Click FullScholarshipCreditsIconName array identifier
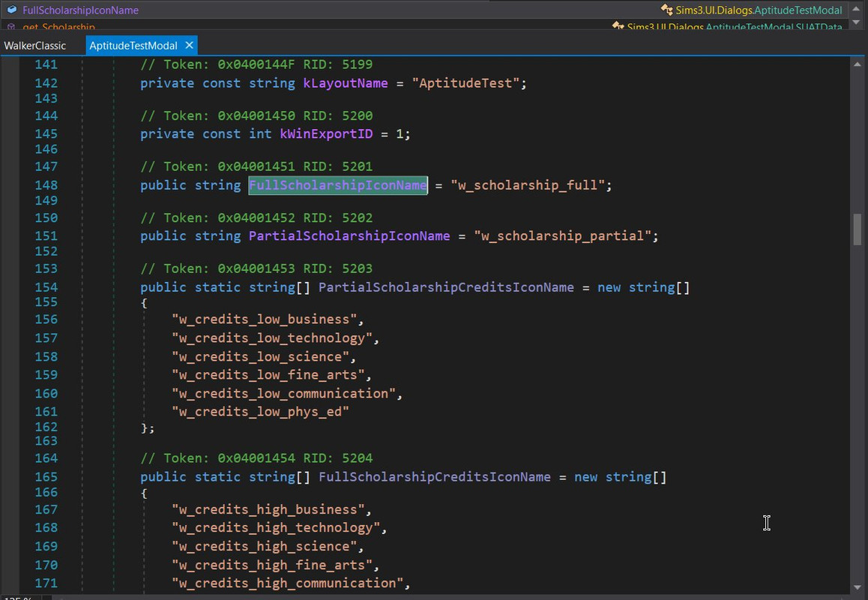The height and width of the screenshot is (600, 868). [435, 477]
